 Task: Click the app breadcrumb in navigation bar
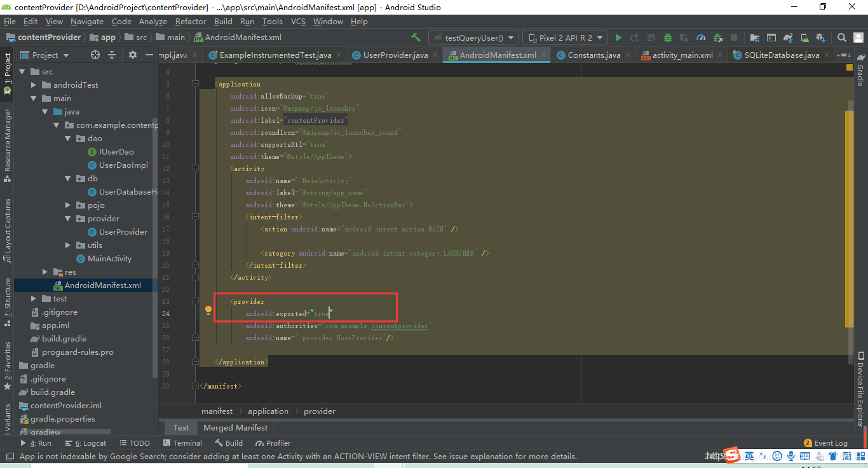click(103, 38)
